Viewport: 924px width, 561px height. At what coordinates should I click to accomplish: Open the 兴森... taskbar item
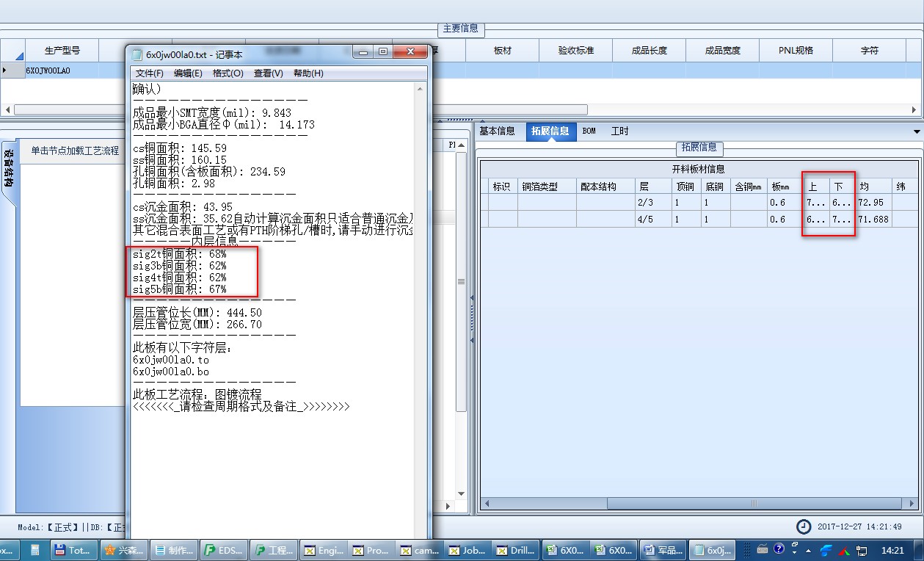click(x=123, y=550)
